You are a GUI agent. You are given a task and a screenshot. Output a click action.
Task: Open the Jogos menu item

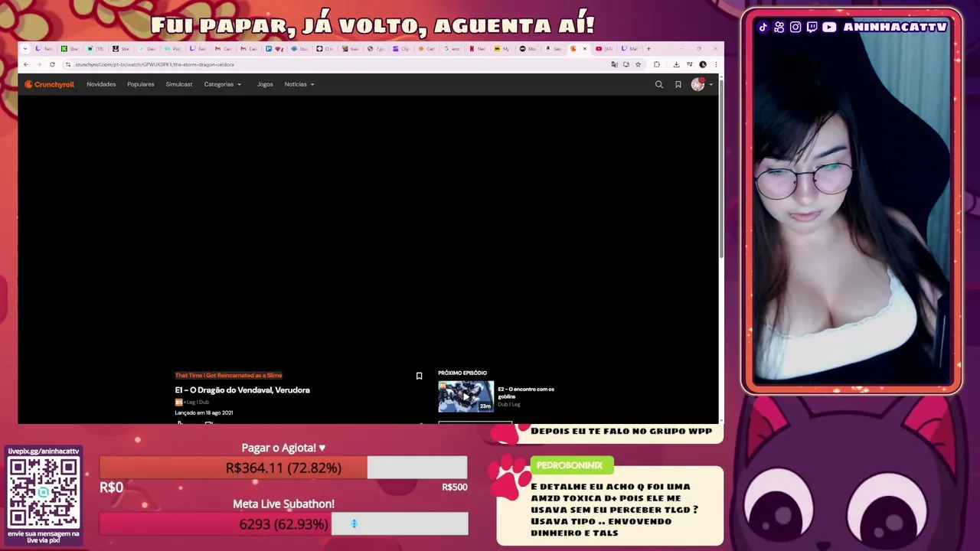265,84
